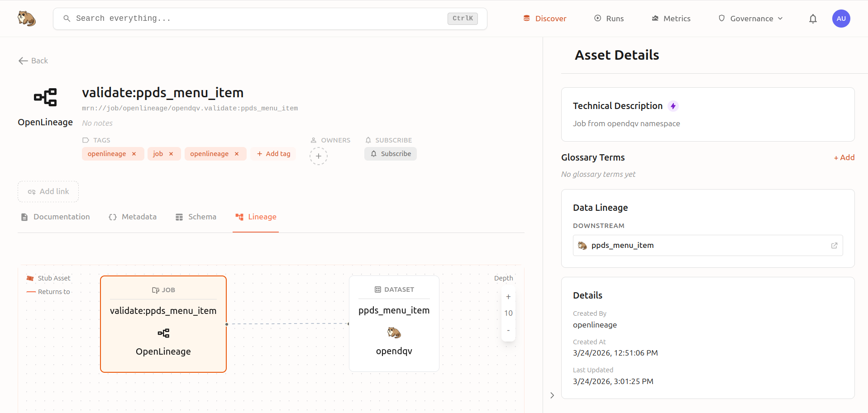Click the depth value 10
The height and width of the screenshot is (413, 868).
tap(508, 313)
